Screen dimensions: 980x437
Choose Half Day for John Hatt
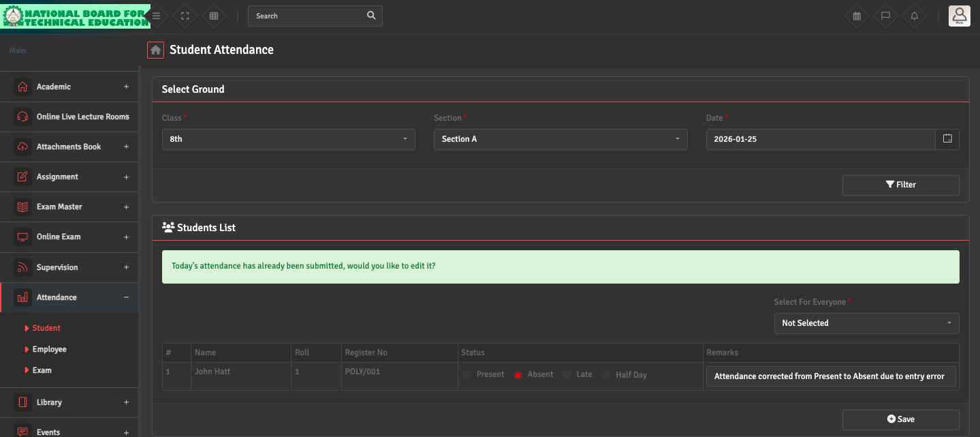pyautogui.click(x=606, y=375)
